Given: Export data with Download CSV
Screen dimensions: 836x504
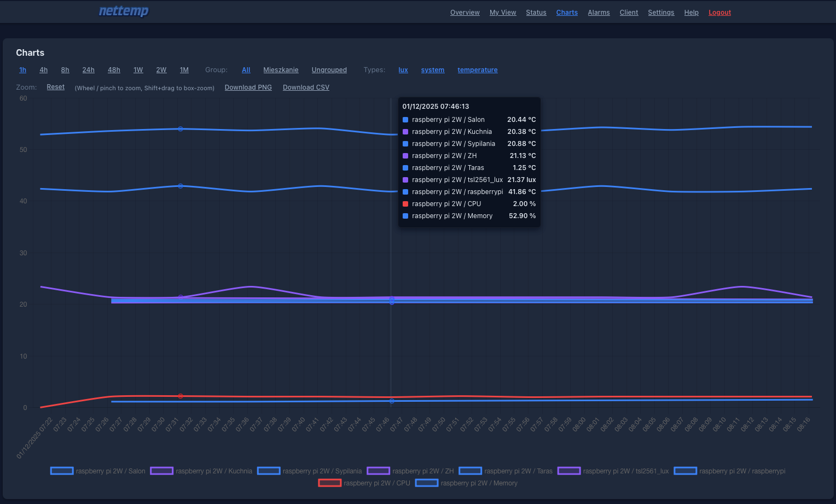Looking at the screenshot, I should pyautogui.click(x=306, y=87).
